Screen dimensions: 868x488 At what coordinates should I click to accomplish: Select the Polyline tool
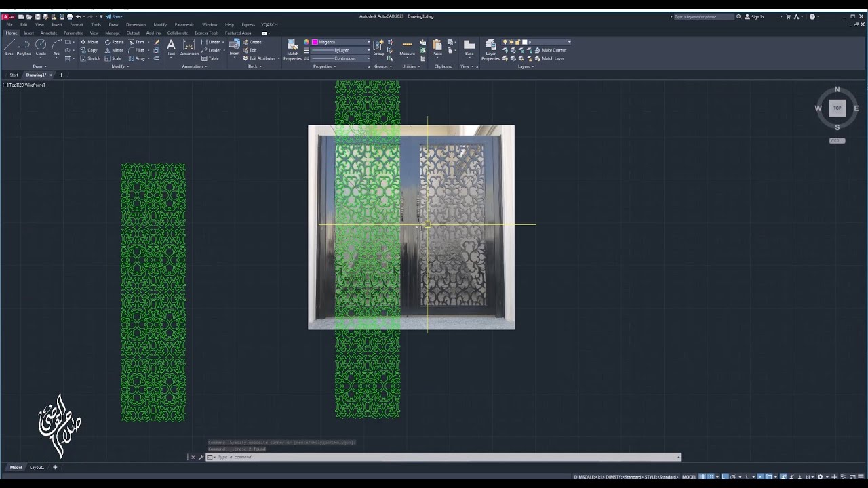tap(24, 47)
